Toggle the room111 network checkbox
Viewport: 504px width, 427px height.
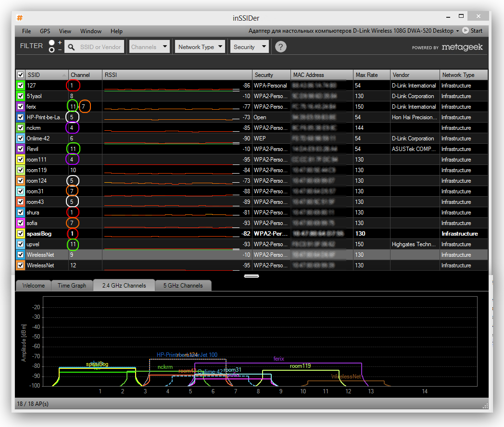(21, 160)
